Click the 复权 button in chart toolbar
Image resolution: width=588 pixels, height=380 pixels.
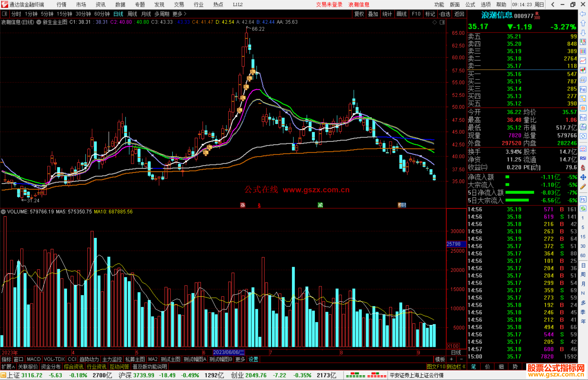(359, 14)
